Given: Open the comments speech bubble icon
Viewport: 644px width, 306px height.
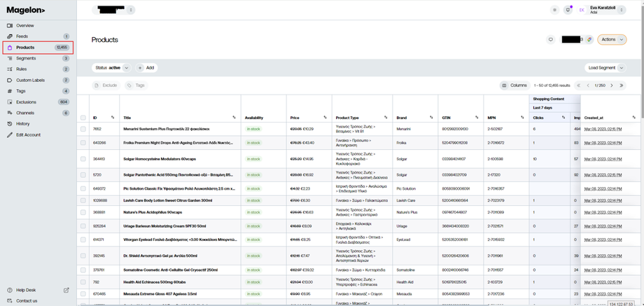Looking at the screenshot, I should click(551, 39).
